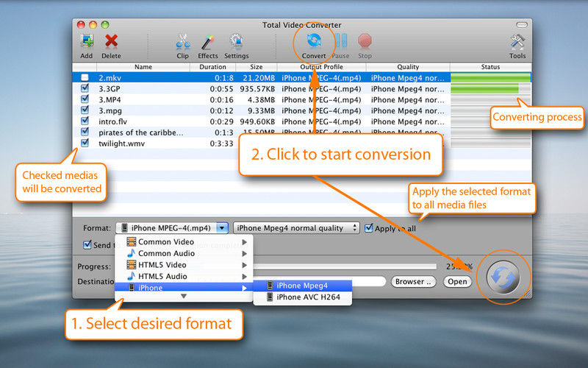The image size is (588, 368).
Task: Click the Quality column header
Action: [408, 67]
